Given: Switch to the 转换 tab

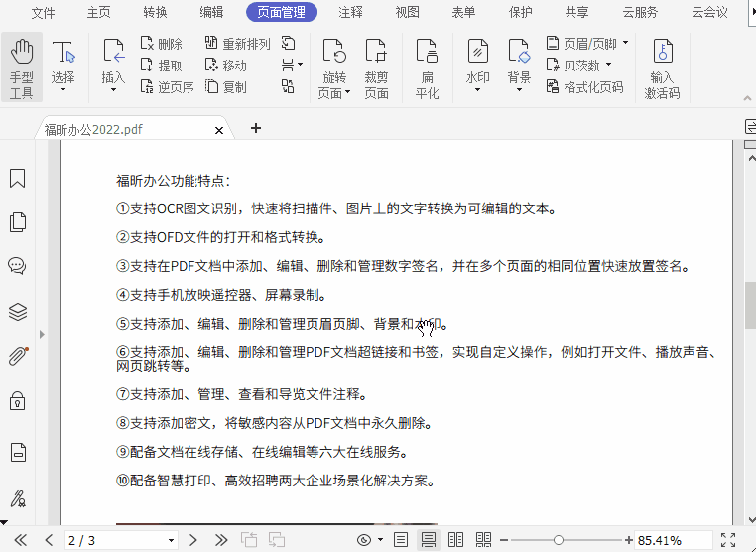Looking at the screenshot, I should (x=155, y=12).
